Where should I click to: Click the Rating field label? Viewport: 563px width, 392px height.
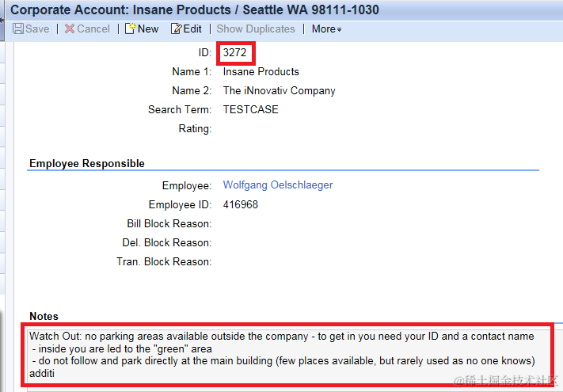195,128
